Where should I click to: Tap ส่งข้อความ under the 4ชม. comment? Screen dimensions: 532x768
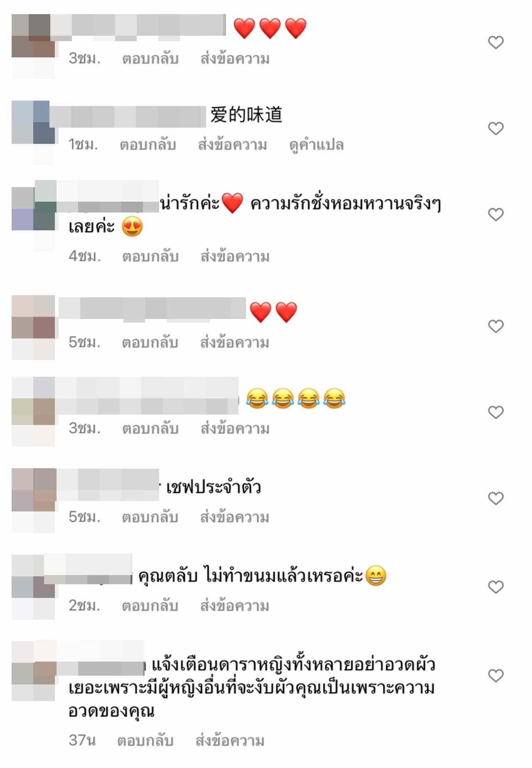[235, 257]
